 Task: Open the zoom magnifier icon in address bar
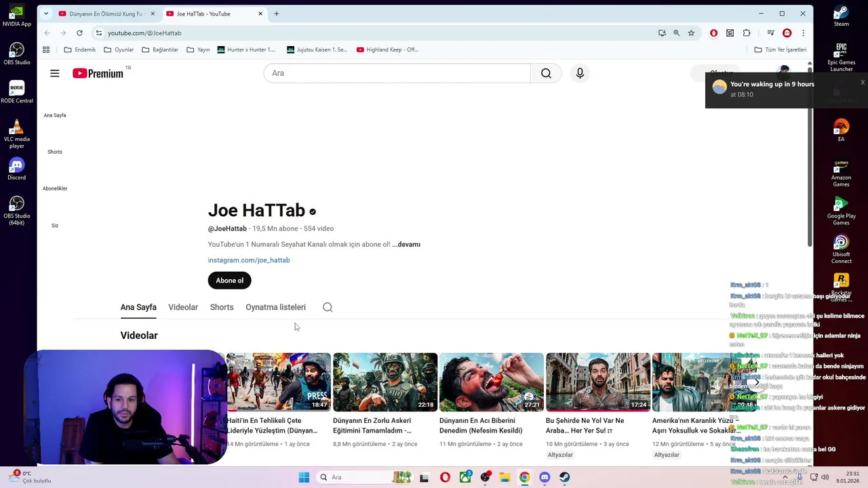pos(676,33)
